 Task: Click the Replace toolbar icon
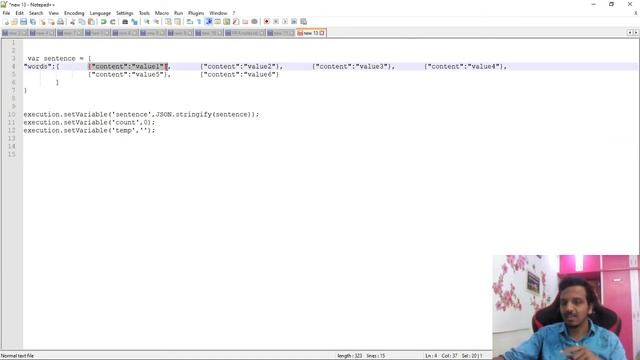[134, 22]
